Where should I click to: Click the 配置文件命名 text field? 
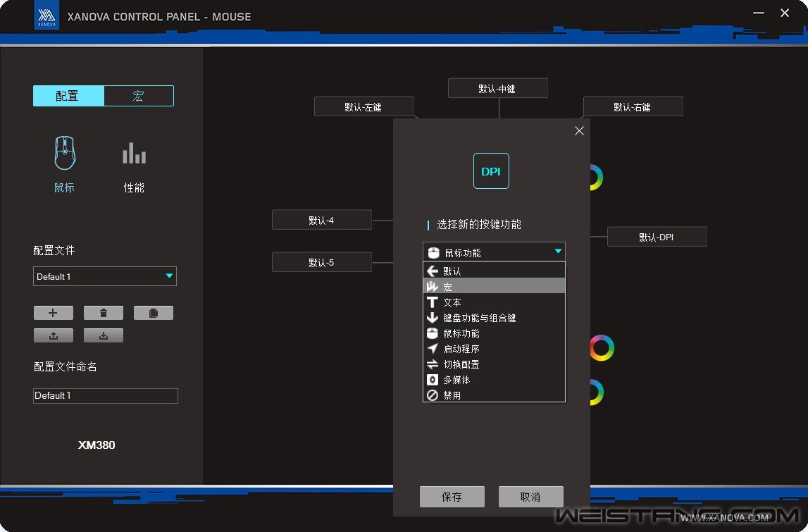[105, 396]
